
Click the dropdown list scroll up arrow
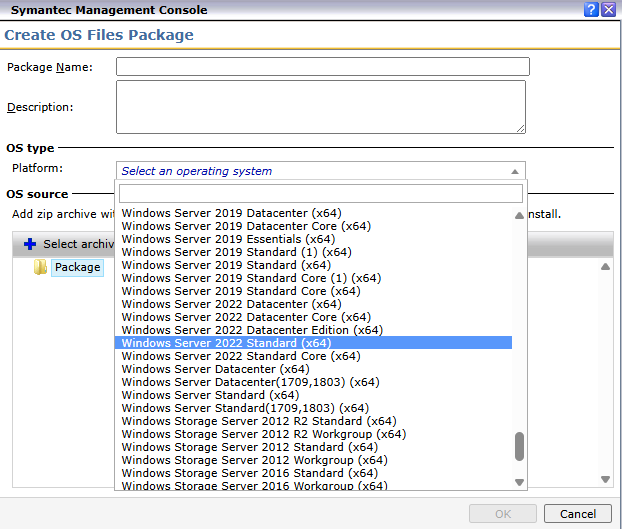coord(519,216)
